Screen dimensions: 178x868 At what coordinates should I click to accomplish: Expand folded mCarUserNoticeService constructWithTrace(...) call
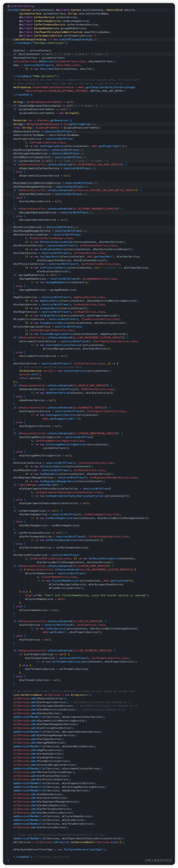[x=84, y=194]
